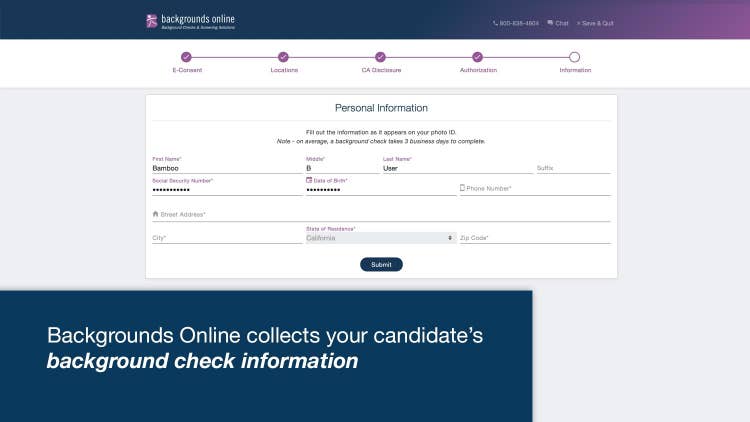This screenshot has height=422, width=750.
Task: Click the Last Name field containing User
Action: click(458, 168)
